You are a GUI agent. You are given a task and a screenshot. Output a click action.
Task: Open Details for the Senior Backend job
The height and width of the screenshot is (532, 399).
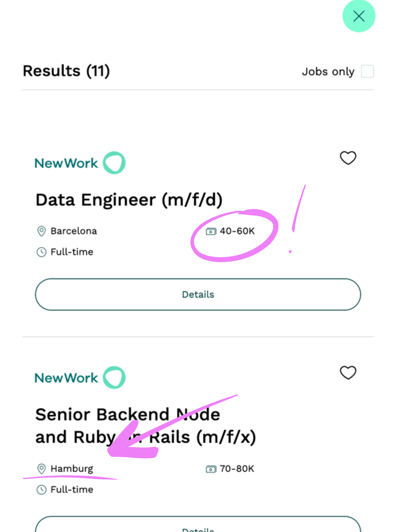[x=198, y=524]
